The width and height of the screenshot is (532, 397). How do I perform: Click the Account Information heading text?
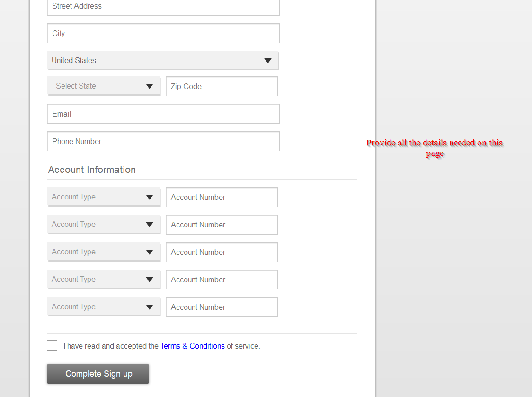click(92, 170)
